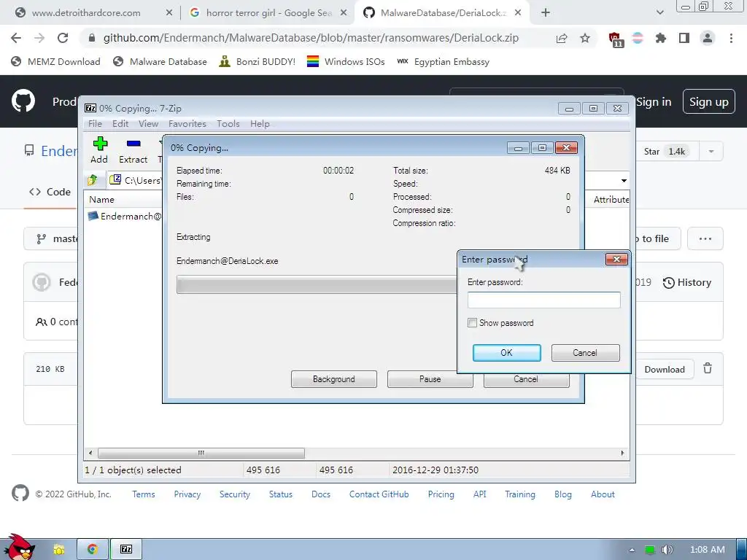Open the File menu in 7-Zip
This screenshot has height=560, width=747.
tap(96, 124)
